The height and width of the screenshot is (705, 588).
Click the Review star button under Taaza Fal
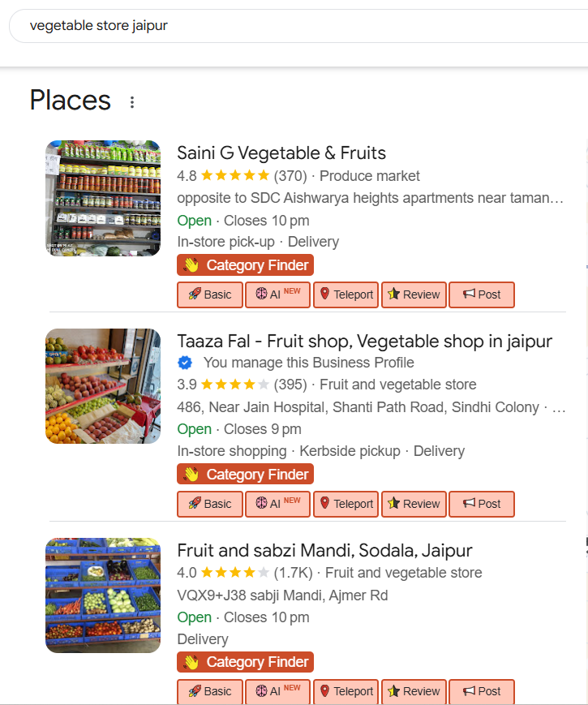click(x=414, y=504)
